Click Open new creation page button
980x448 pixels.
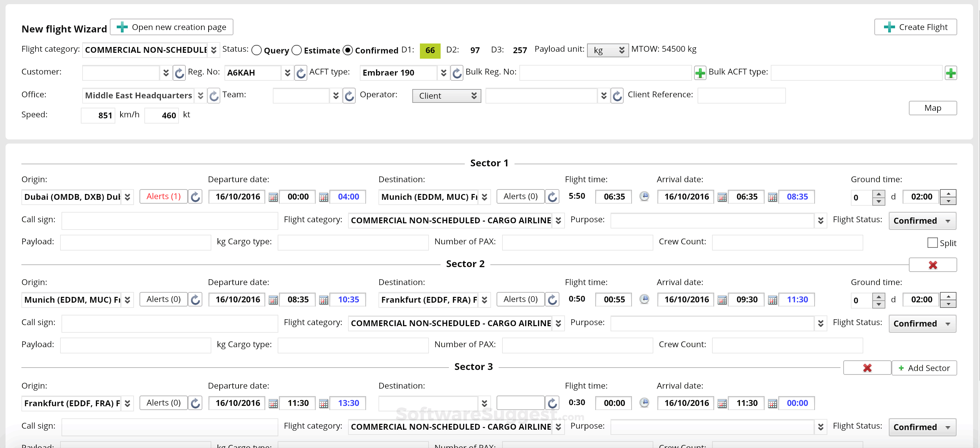pos(172,27)
